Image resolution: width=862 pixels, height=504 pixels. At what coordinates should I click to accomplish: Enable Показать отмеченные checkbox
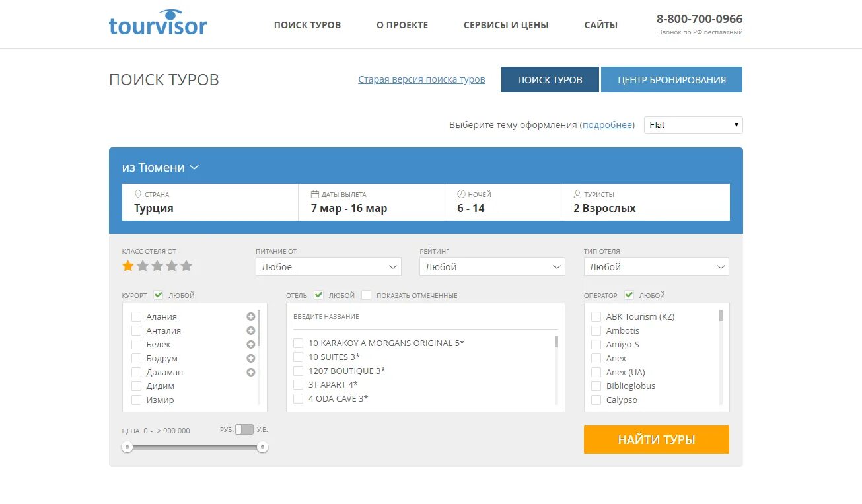367,295
